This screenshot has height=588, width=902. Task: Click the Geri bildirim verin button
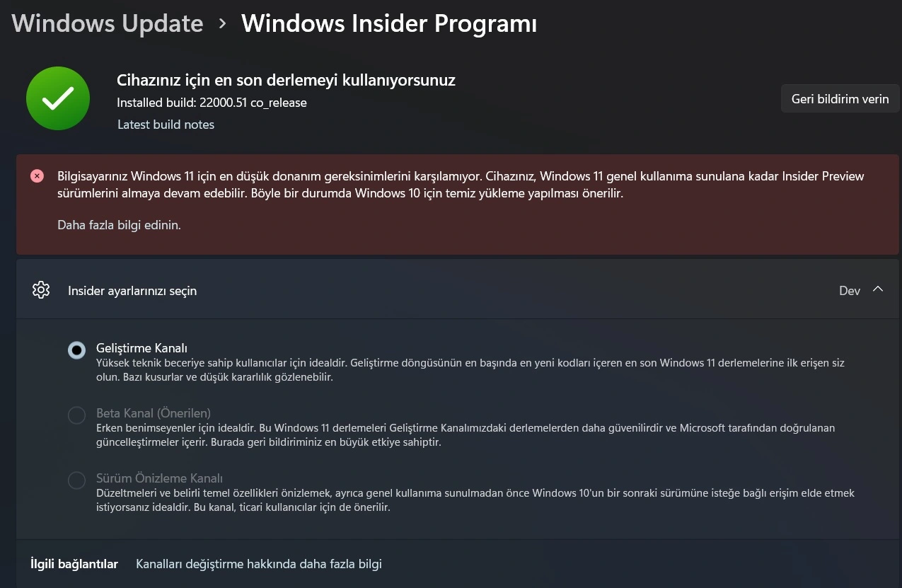(x=840, y=99)
